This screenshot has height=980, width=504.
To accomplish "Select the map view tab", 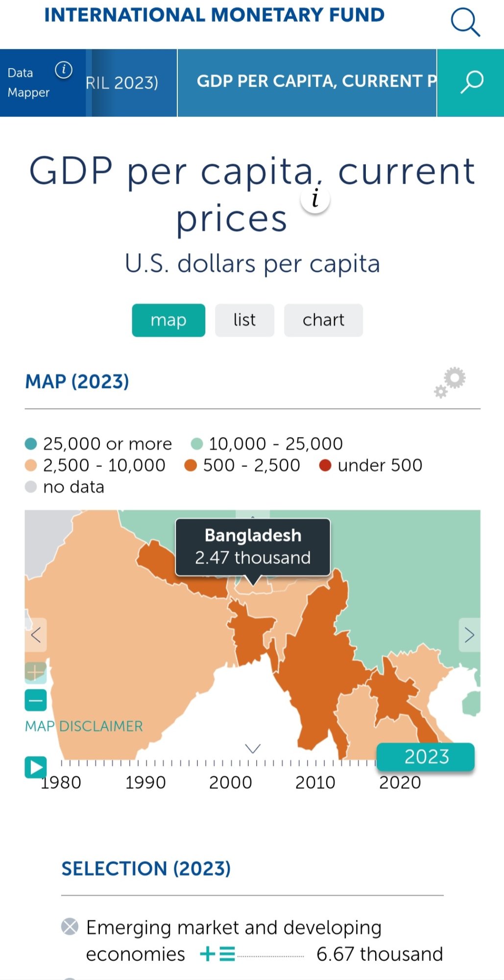I will [x=168, y=320].
